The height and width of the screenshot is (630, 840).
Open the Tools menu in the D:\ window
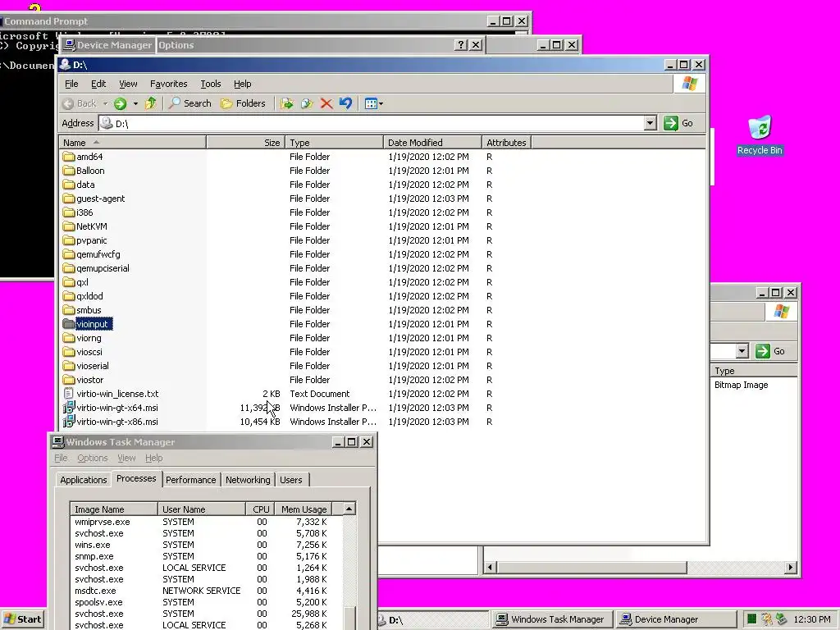click(211, 84)
